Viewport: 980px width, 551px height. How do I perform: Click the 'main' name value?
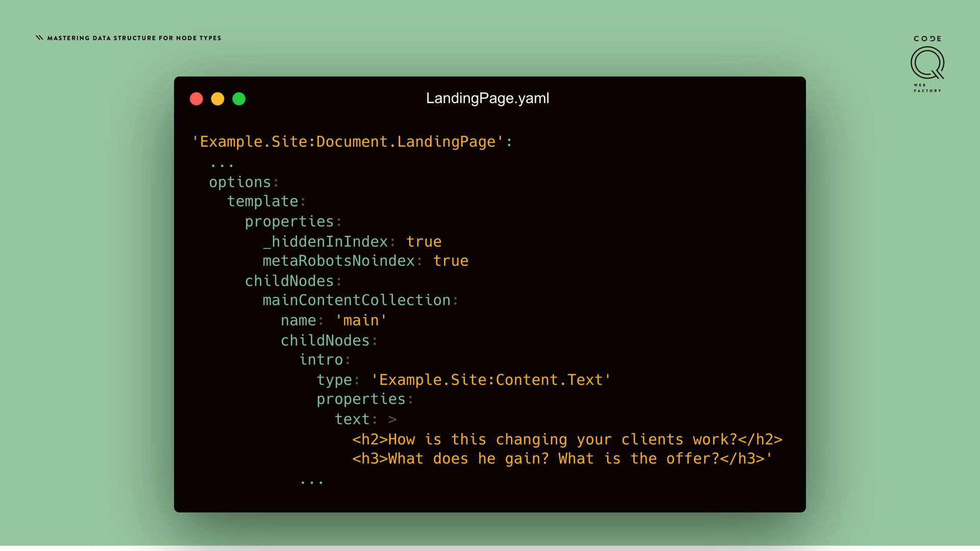(x=361, y=320)
